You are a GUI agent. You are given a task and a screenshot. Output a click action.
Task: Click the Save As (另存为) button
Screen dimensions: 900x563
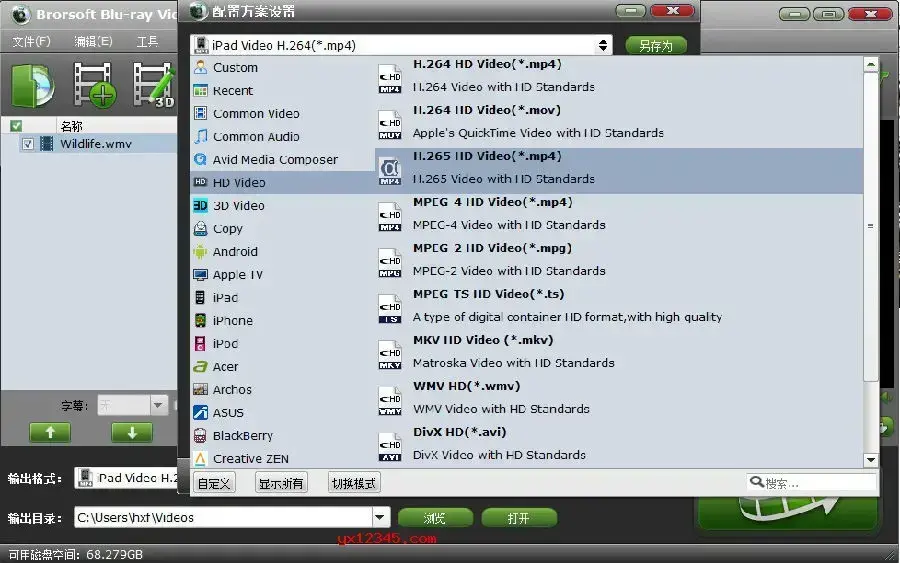(x=655, y=45)
